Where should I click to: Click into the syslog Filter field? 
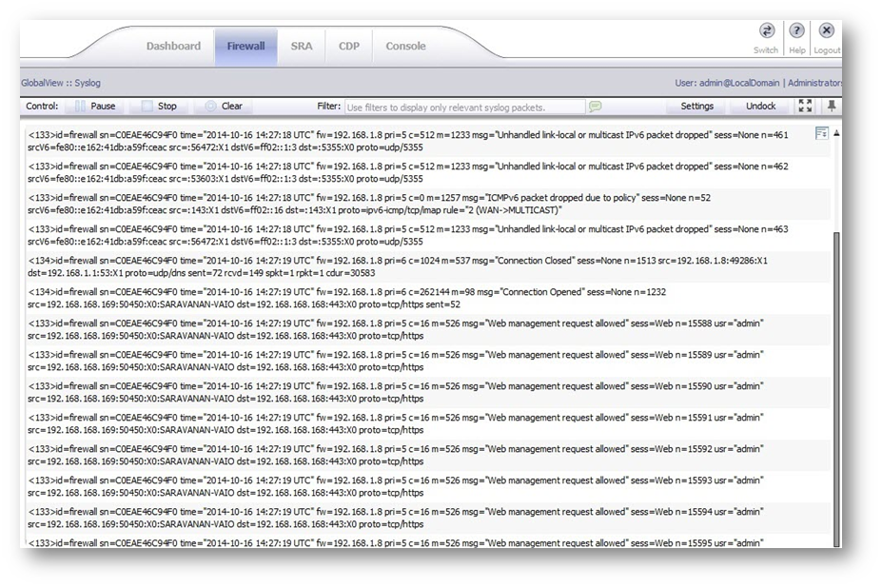(x=464, y=108)
